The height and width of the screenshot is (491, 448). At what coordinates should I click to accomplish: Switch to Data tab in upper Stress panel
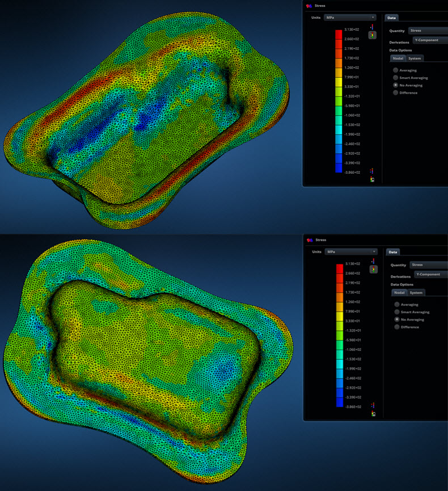391,18
